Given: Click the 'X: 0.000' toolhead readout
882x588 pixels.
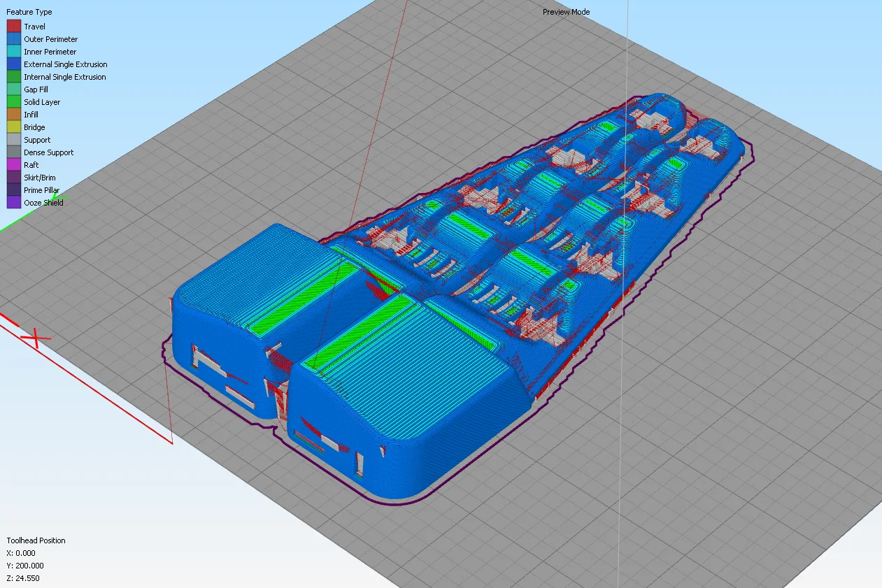Looking at the screenshot, I should pyautogui.click(x=22, y=553).
